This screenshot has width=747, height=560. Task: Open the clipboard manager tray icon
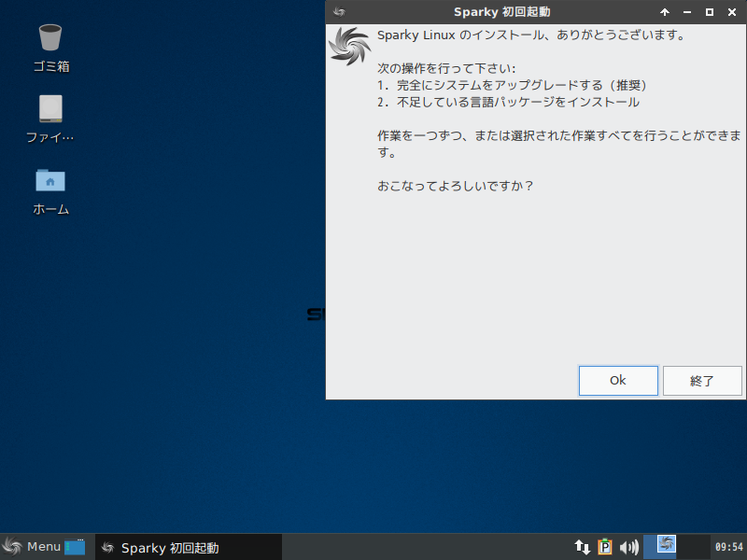tap(605, 547)
